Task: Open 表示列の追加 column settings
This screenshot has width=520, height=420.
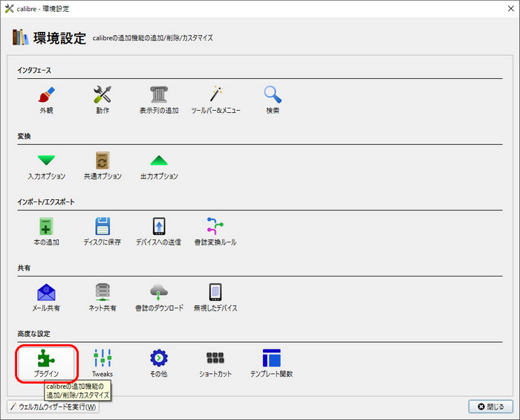Action: (159, 100)
